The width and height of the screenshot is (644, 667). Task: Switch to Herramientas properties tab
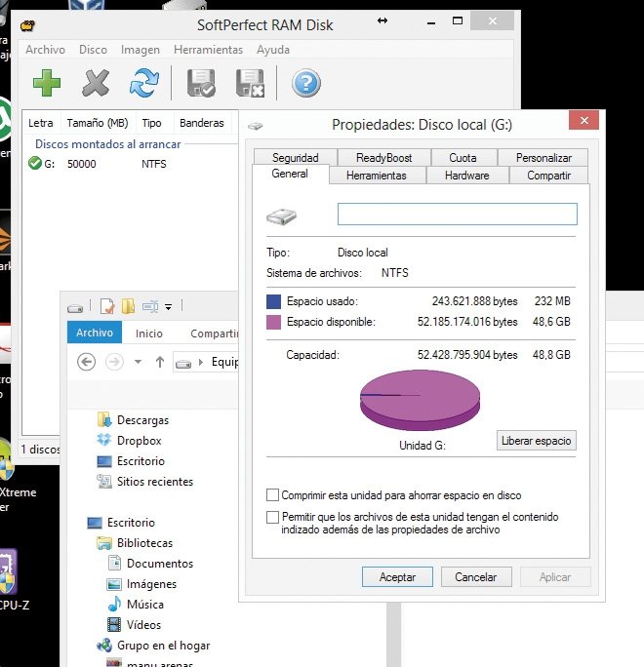tap(377, 176)
